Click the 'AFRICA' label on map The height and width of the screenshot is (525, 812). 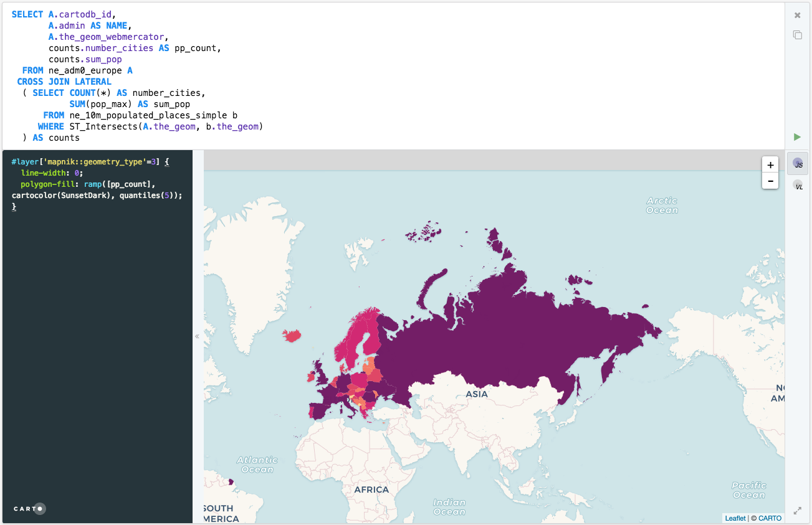click(x=371, y=490)
